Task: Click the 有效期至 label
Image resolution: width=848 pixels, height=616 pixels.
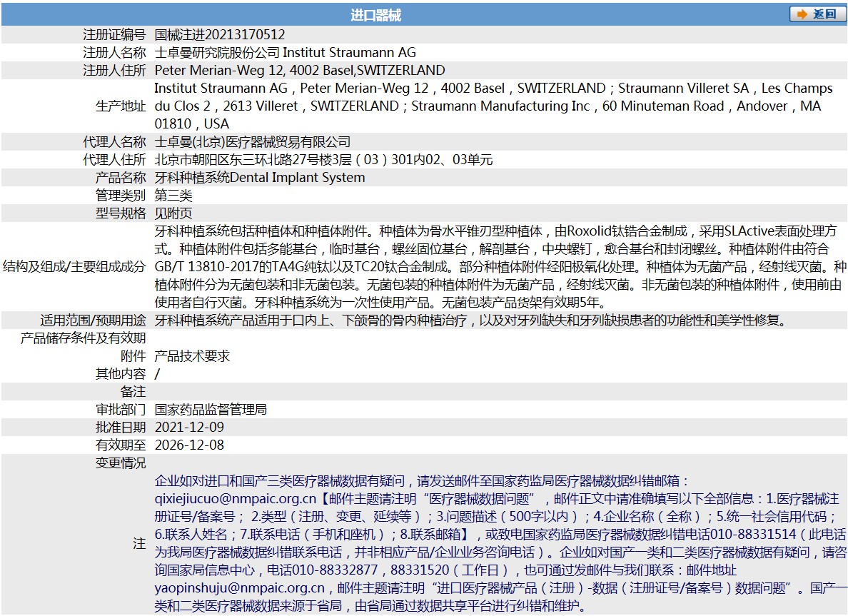Action: (121, 445)
